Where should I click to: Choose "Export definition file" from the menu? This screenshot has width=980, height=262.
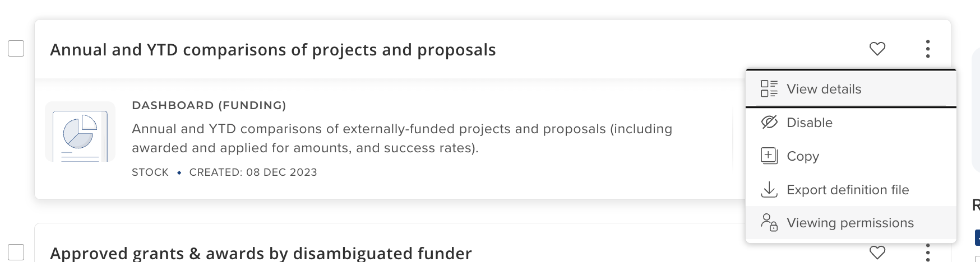click(847, 190)
